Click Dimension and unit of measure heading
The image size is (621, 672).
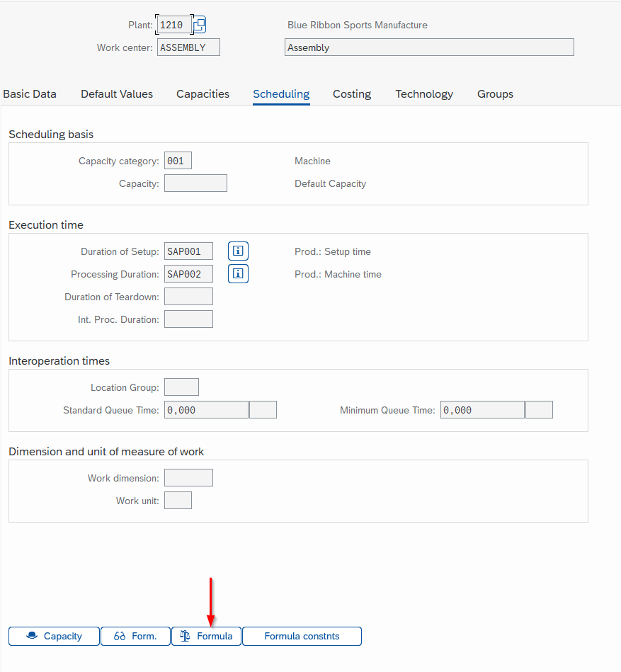coord(106,452)
